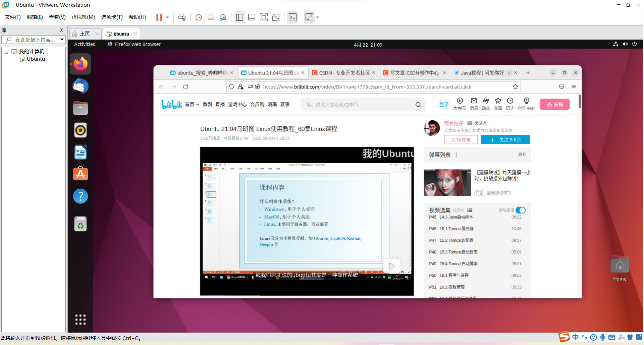Open Ubuntu Activities overview
The width and height of the screenshot is (644, 345).
coord(85,44)
